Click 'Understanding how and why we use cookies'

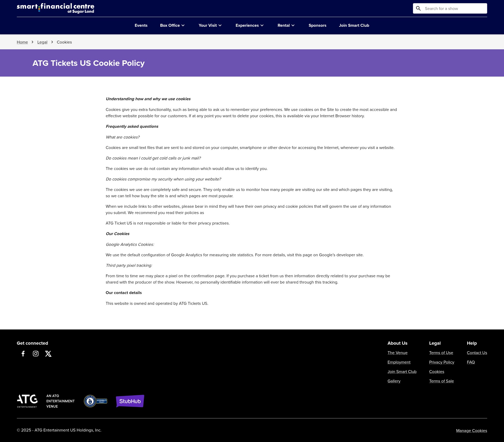pos(148,99)
